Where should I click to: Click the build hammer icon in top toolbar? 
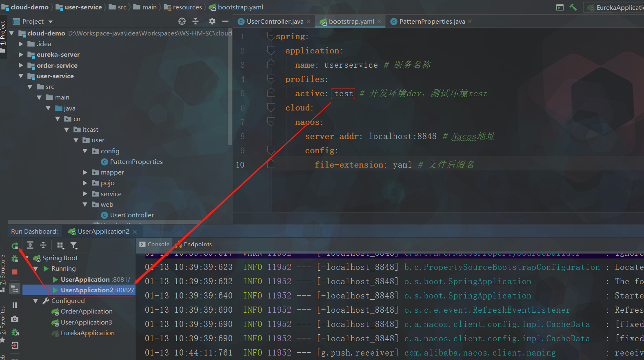(x=573, y=7)
